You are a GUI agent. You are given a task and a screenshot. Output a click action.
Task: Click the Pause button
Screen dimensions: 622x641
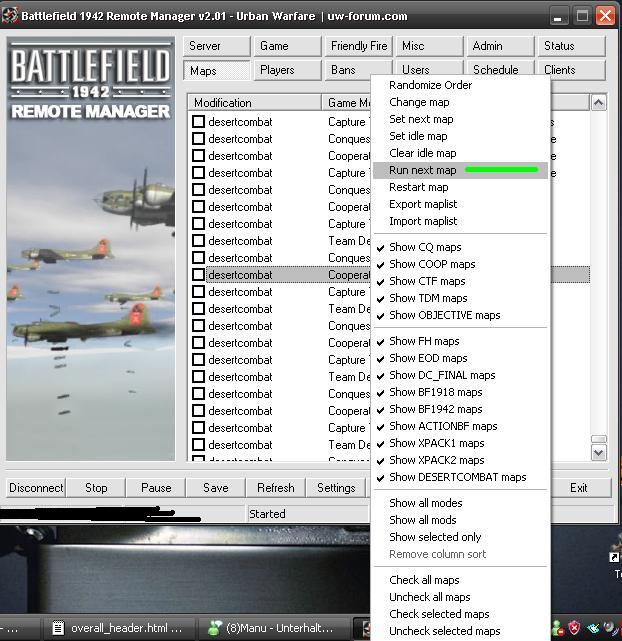(x=156, y=488)
